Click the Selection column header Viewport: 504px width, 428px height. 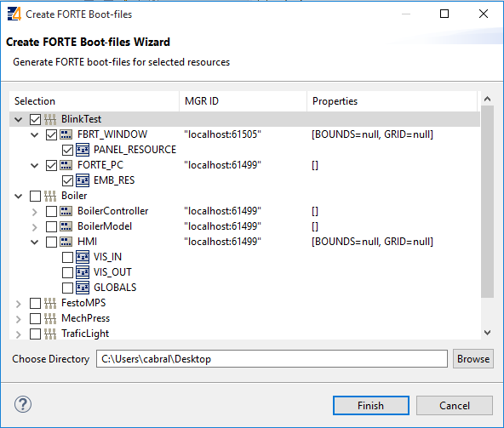[x=94, y=101]
